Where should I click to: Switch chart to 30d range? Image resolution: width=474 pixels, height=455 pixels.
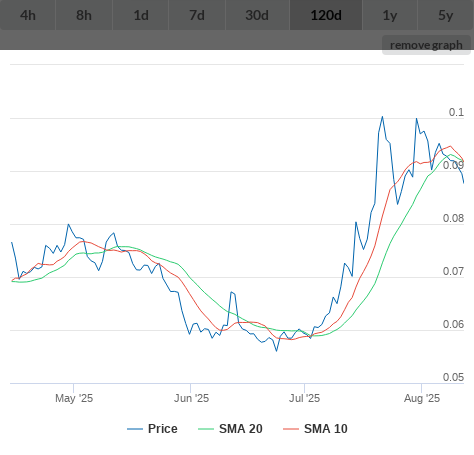click(257, 15)
